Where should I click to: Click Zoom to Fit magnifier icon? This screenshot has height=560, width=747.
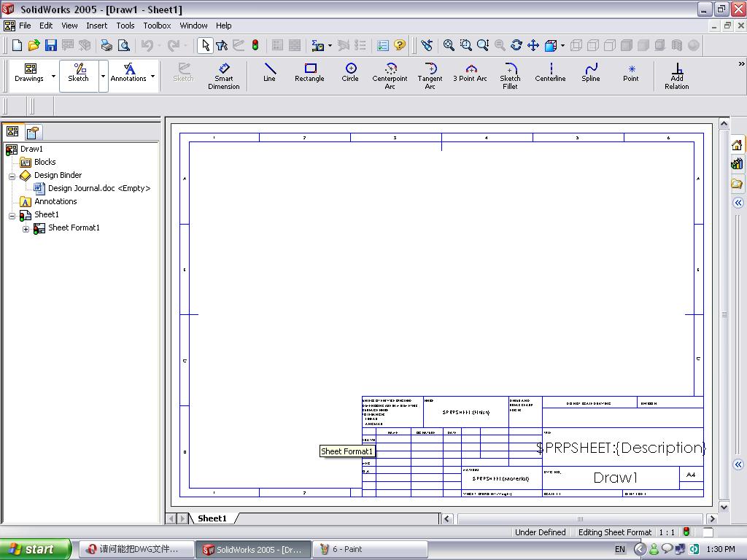coord(449,45)
